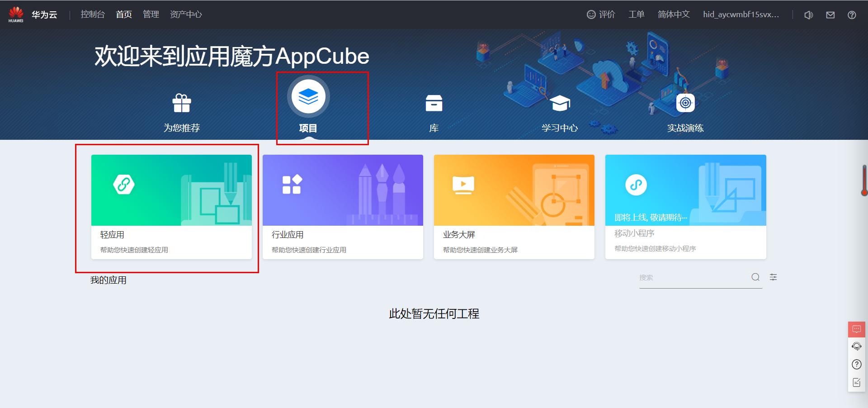Open the 简体中文 language selector

coord(673,14)
